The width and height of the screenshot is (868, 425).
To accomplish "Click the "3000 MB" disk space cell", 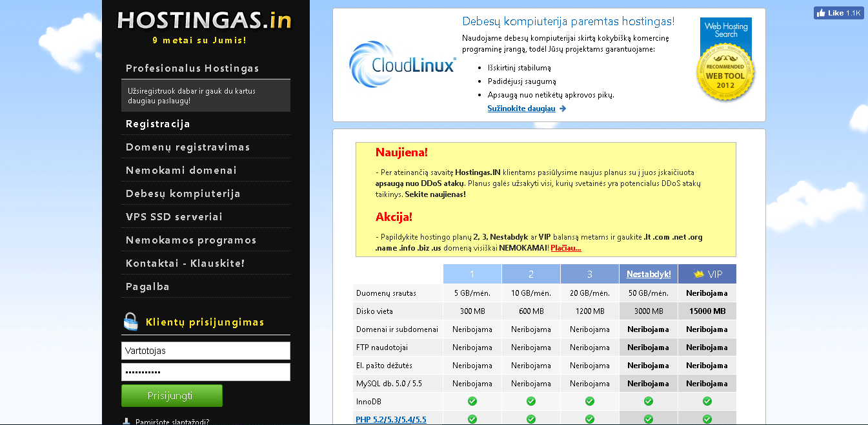I will click(649, 311).
